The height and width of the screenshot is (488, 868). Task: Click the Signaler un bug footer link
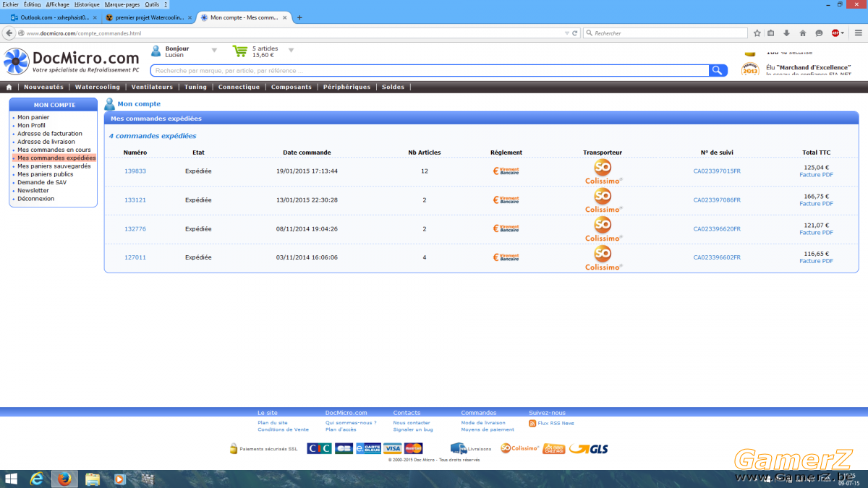click(413, 429)
